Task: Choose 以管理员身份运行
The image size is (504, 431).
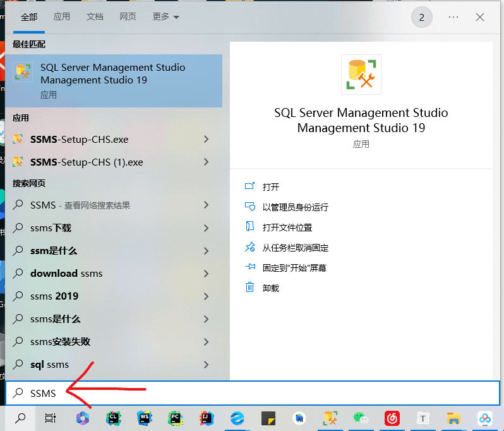Action: pyautogui.click(x=296, y=207)
